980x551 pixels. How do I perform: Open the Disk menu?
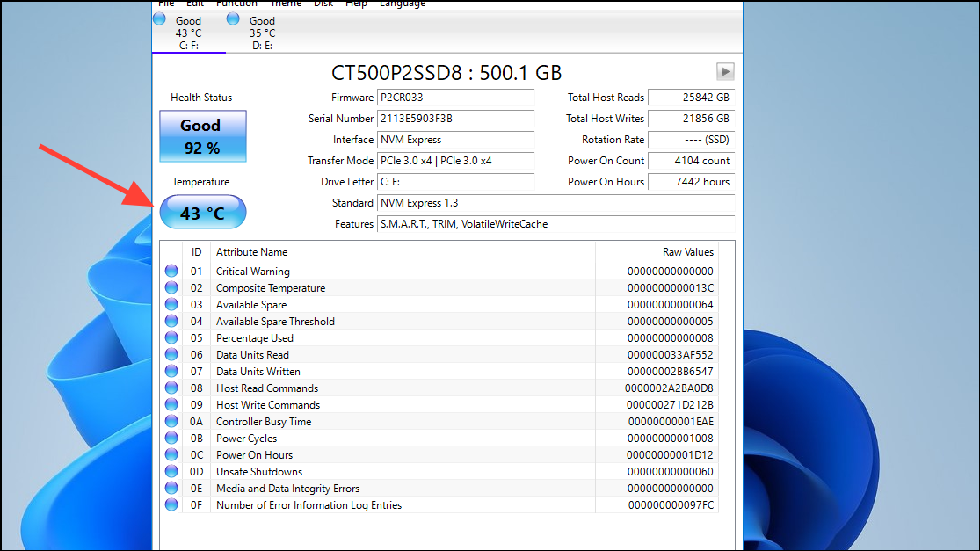pyautogui.click(x=323, y=4)
